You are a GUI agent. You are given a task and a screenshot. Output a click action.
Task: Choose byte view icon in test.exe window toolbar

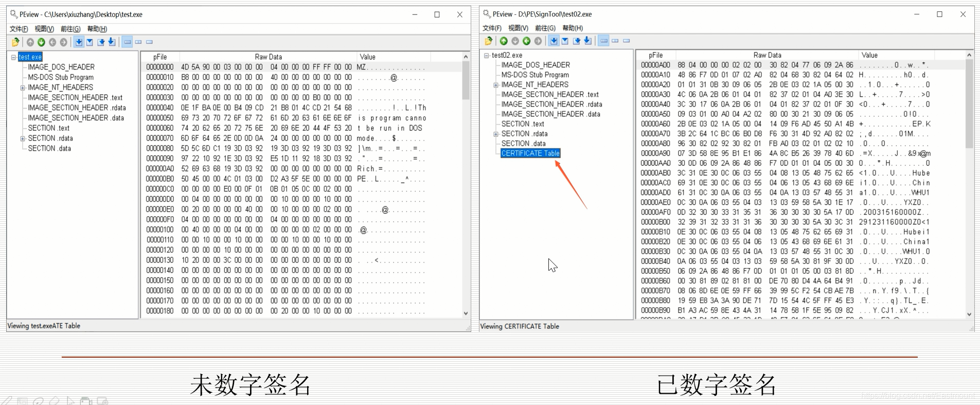pos(128,42)
